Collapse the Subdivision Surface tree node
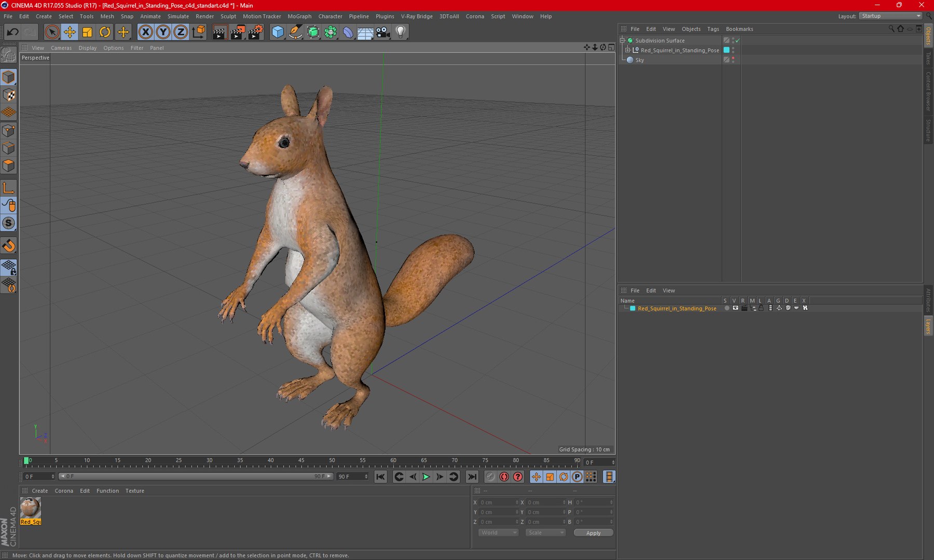This screenshot has width=934, height=560. [x=623, y=40]
